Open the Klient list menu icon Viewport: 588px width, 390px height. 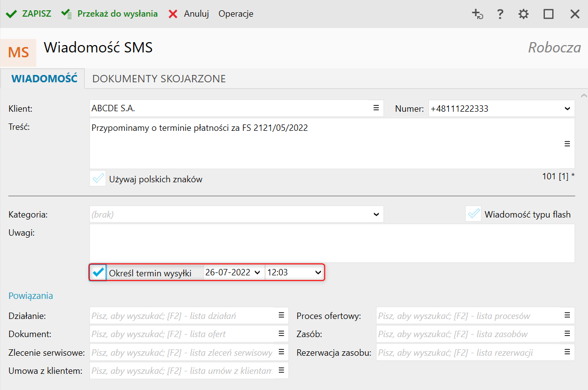point(376,108)
